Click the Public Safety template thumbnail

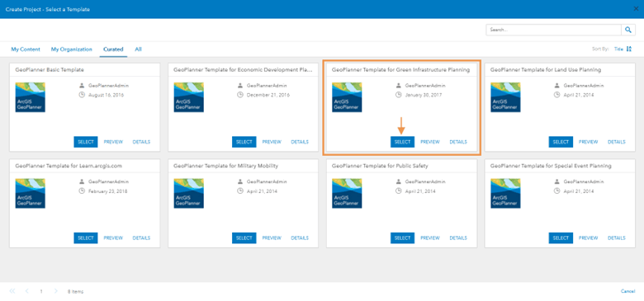pos(347,193)
